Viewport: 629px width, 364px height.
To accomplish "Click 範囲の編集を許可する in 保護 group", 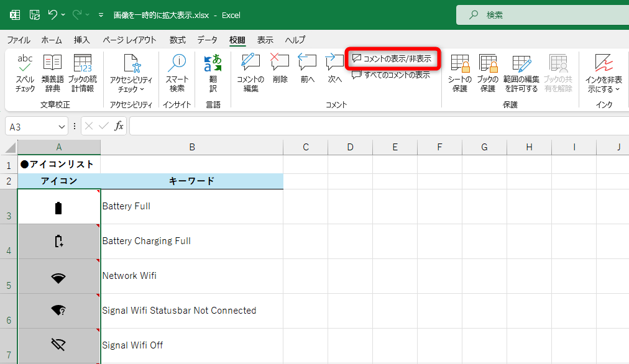I will 521,71.
